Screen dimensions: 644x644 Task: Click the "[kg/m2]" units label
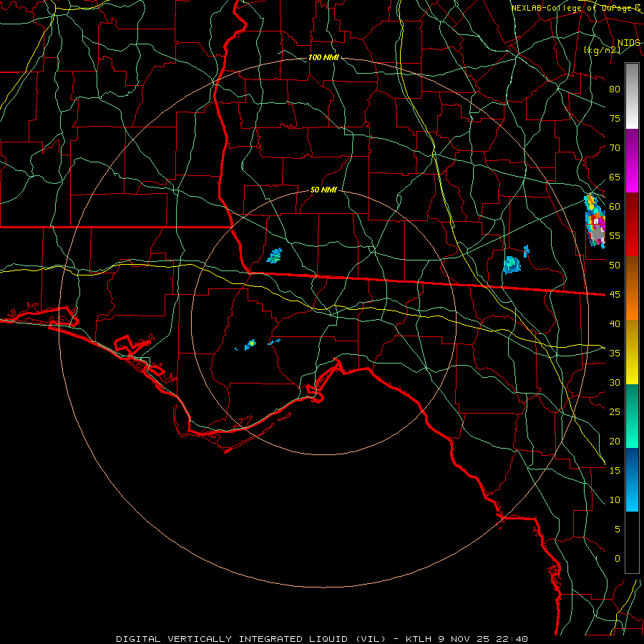point(602,50)
